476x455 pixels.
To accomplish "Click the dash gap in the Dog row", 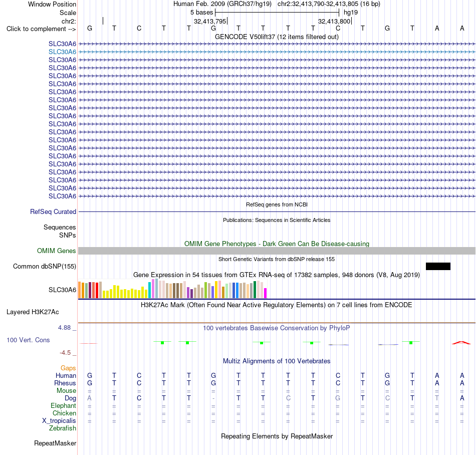I will (213, 398).
